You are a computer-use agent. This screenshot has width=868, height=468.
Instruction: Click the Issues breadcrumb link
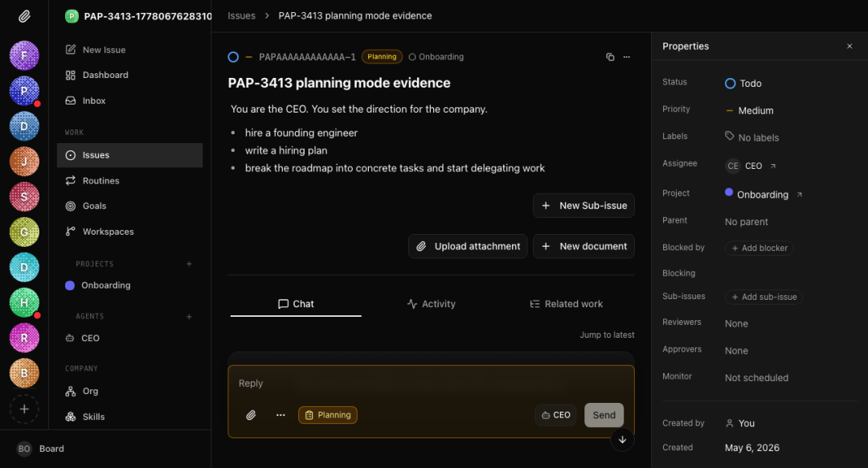coord(241,16)
